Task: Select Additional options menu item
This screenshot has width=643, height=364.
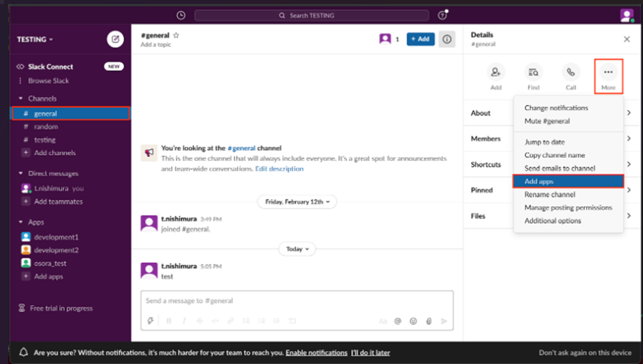Action: point(569,220)
